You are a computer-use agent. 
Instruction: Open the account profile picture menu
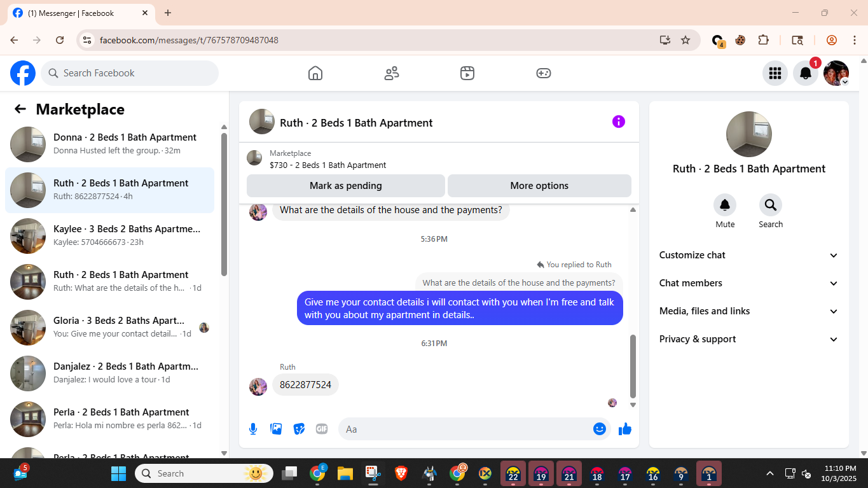click(x=836, y=73)
